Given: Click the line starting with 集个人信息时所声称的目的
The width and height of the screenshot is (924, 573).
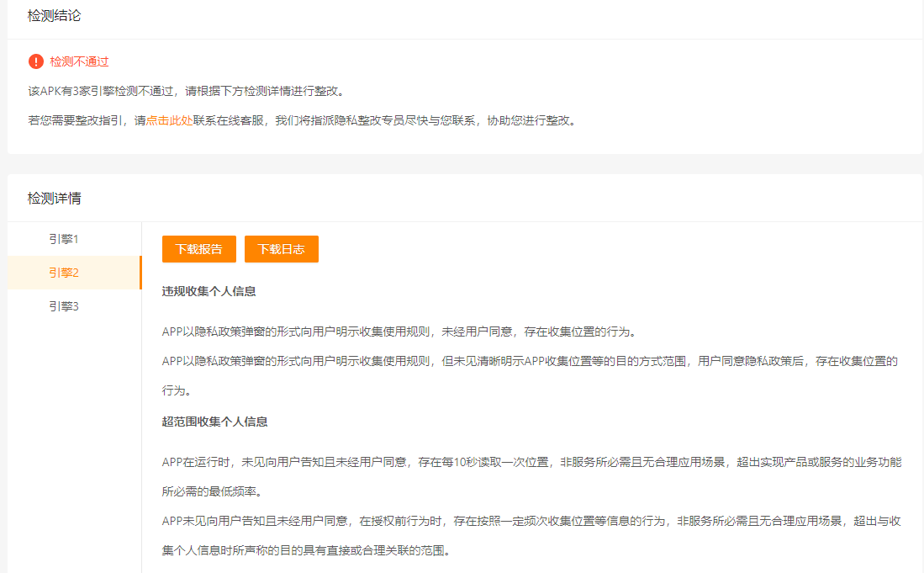Looking at the screenshot, I should 306,552.
